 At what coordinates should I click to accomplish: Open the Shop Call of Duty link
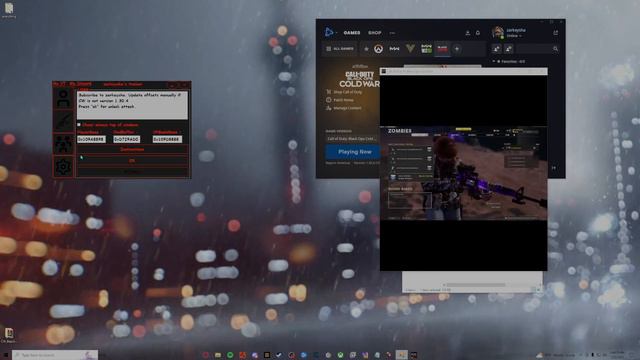click(x=344, y=92)
